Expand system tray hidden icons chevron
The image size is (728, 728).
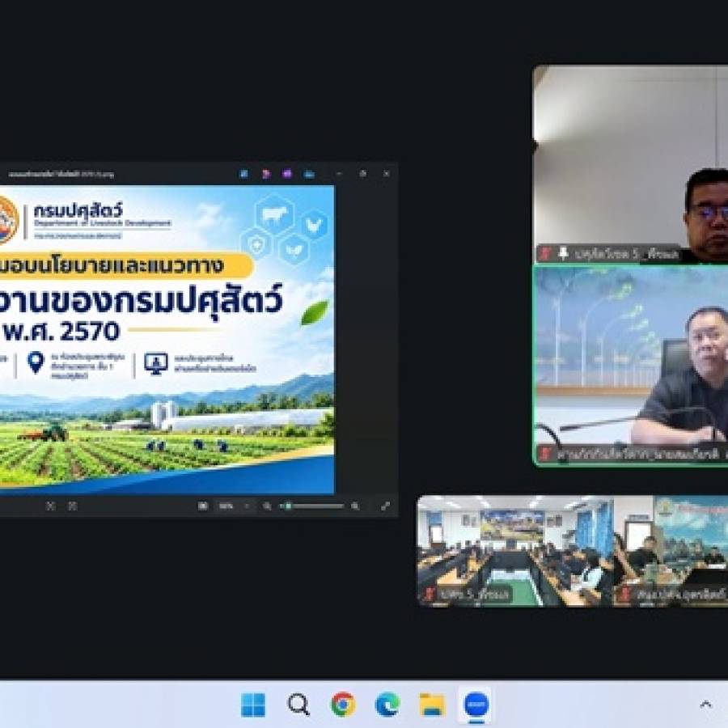pos(705,705)
